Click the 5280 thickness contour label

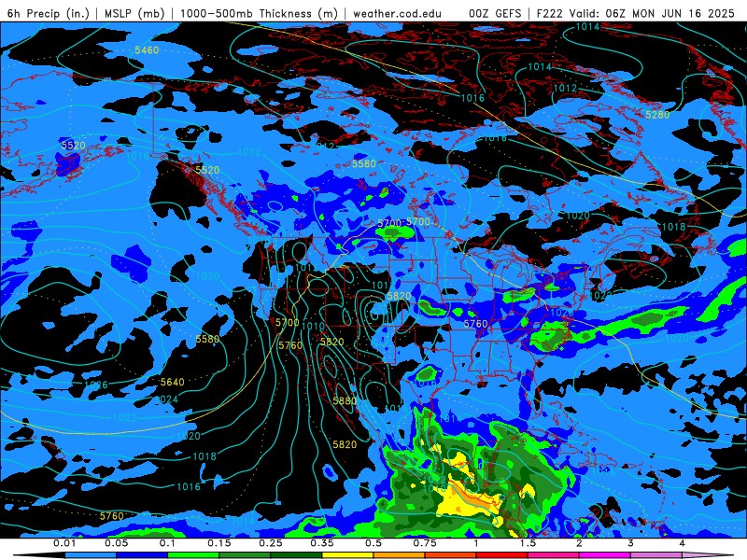[x=657, y=115]
